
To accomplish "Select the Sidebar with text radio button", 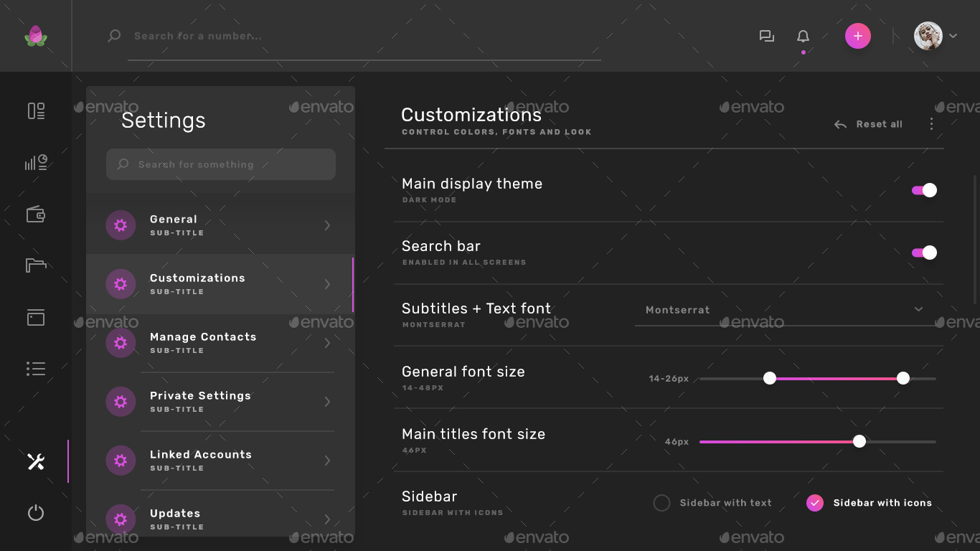I will click(661, 503).
